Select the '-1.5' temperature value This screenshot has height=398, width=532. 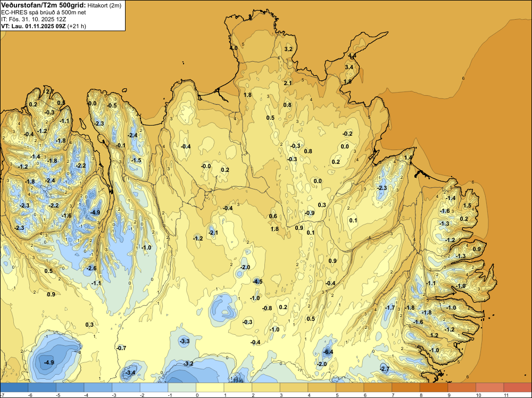[x=136, y=161]
